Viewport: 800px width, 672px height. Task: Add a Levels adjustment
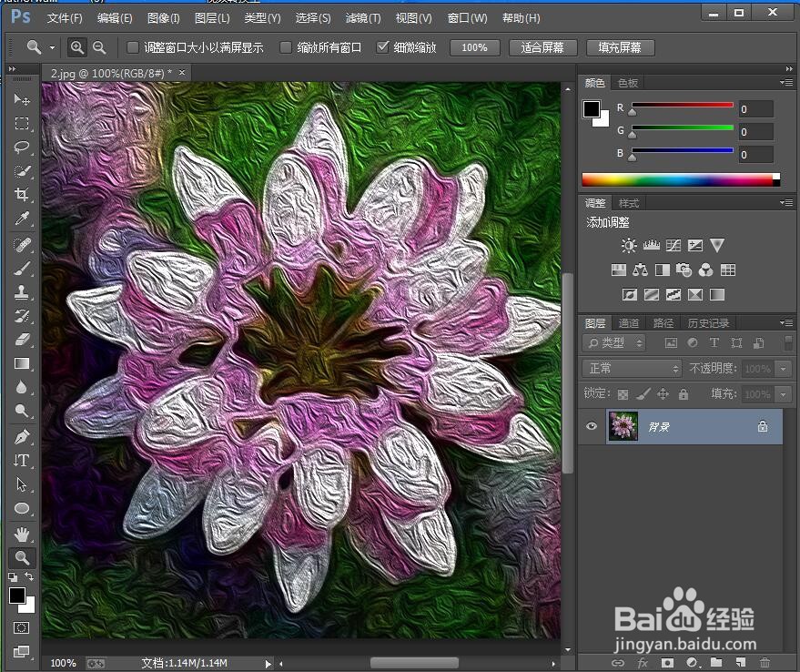pyautogui.click(x=651, y=246)
